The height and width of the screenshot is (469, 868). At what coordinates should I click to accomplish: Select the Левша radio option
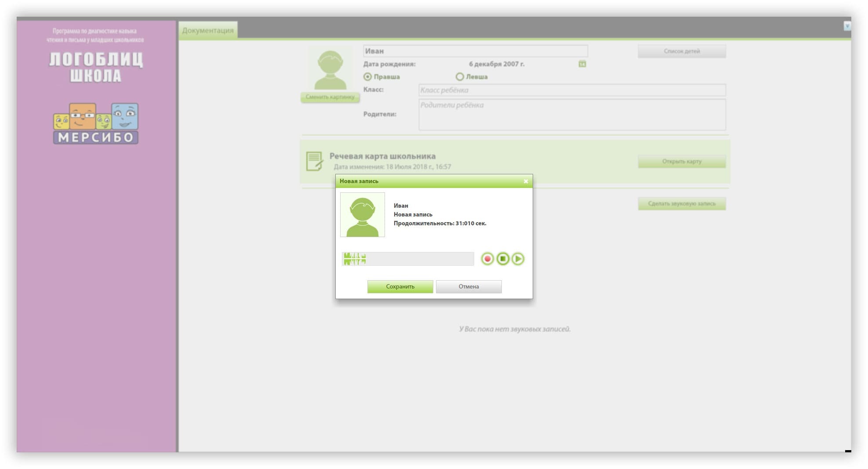click(x=460, y=77)
